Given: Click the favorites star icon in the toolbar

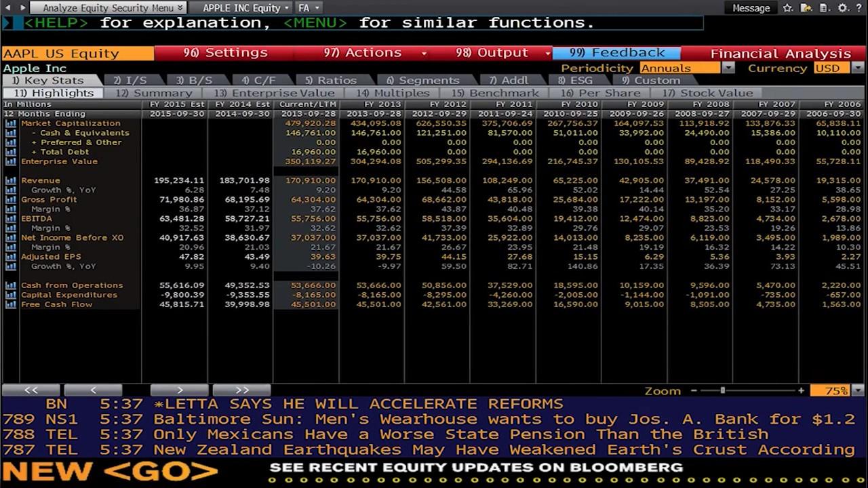Looking at the screenshot, I should [787, 7].
